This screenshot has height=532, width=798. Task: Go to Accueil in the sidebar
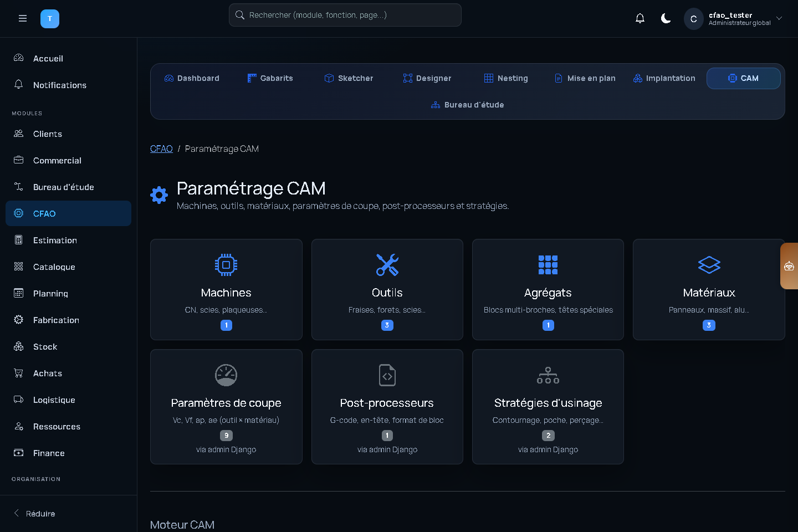click(x=68, y=58)
